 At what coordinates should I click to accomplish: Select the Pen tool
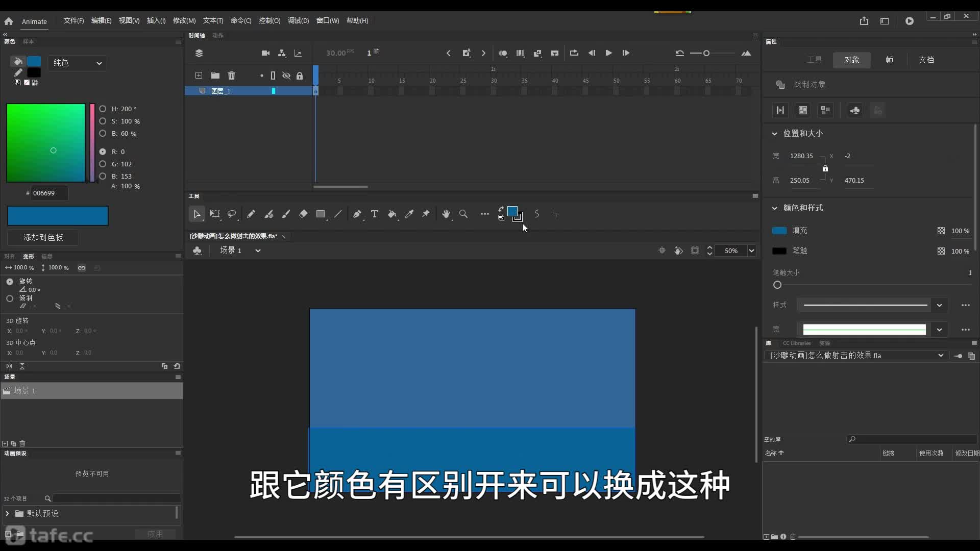(x=357, y=214)
